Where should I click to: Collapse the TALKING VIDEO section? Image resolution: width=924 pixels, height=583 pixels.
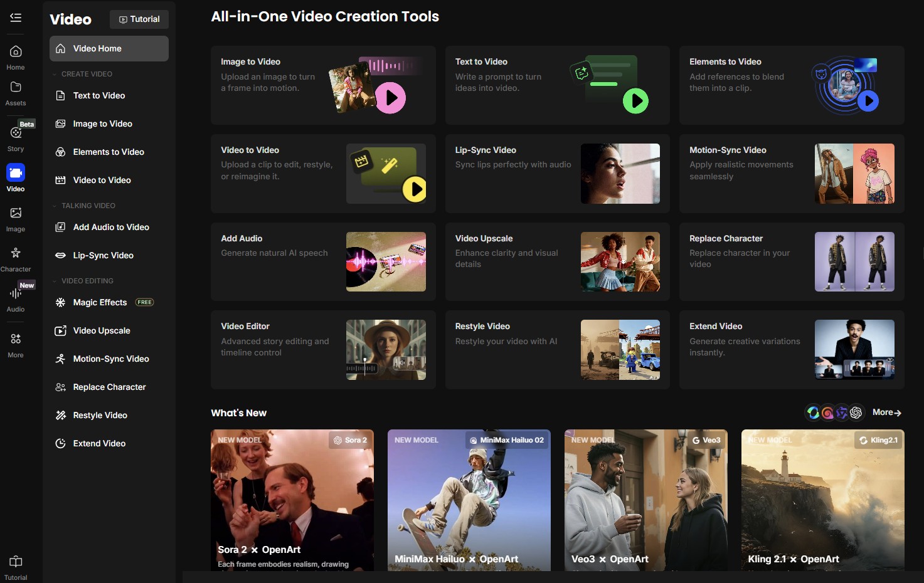[55, 206]
